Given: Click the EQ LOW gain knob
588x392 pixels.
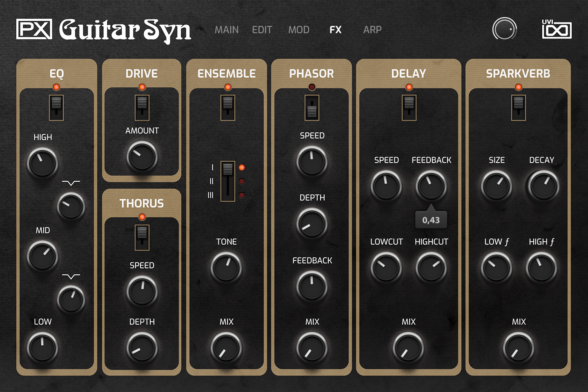Looking at the screenshot, I should (42, 347).
